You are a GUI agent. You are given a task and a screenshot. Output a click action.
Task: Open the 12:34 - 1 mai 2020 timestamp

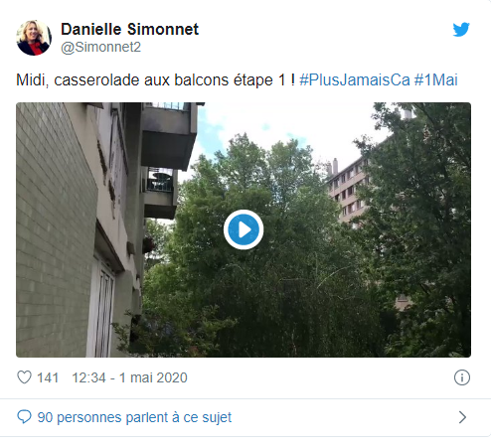pyautogui.click(x=129, y=377)
